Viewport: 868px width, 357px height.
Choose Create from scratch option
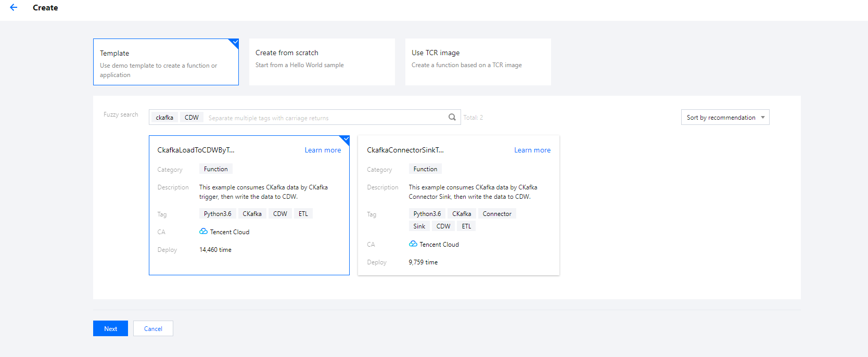(x=322, y=62)
